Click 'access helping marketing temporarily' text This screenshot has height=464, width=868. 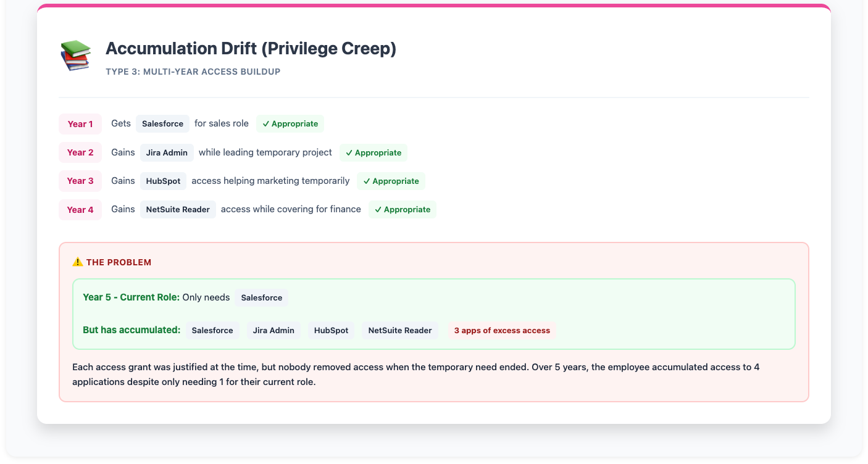pos(270,181)
